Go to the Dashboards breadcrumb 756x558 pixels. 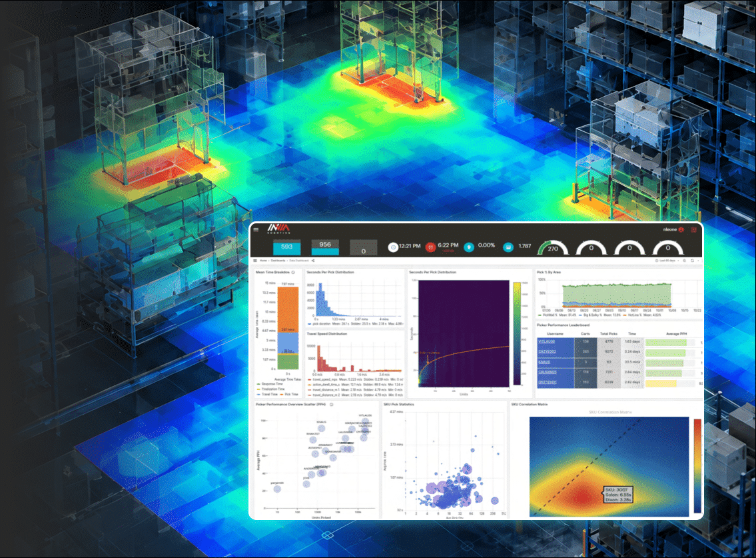point(278,261)
